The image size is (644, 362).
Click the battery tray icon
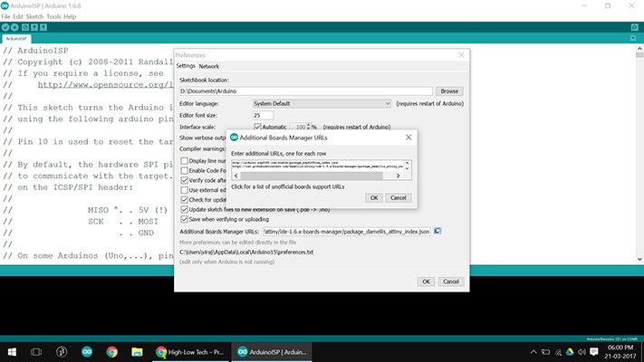click(x=545, y=352)
